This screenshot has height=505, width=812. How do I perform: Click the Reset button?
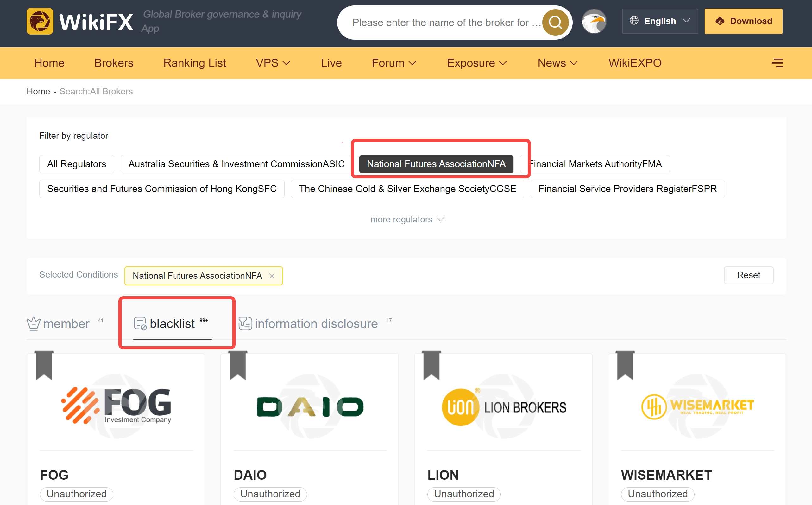tap(748, 275)
